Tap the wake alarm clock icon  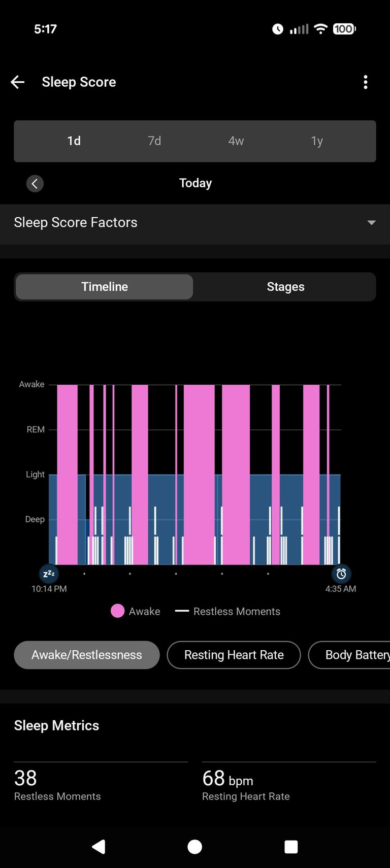click(x=341, y=574)
